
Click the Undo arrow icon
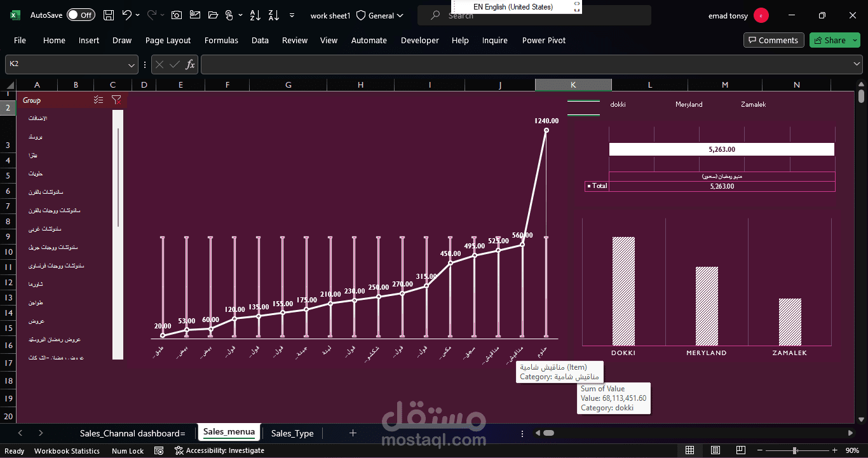point(127,15)
